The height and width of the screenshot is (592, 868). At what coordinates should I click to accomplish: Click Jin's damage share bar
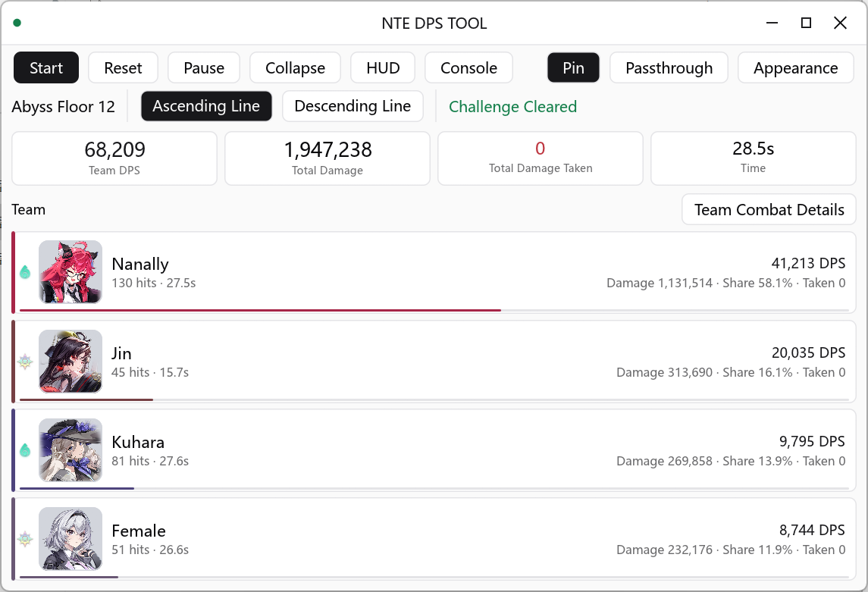[x=434, y=399]
